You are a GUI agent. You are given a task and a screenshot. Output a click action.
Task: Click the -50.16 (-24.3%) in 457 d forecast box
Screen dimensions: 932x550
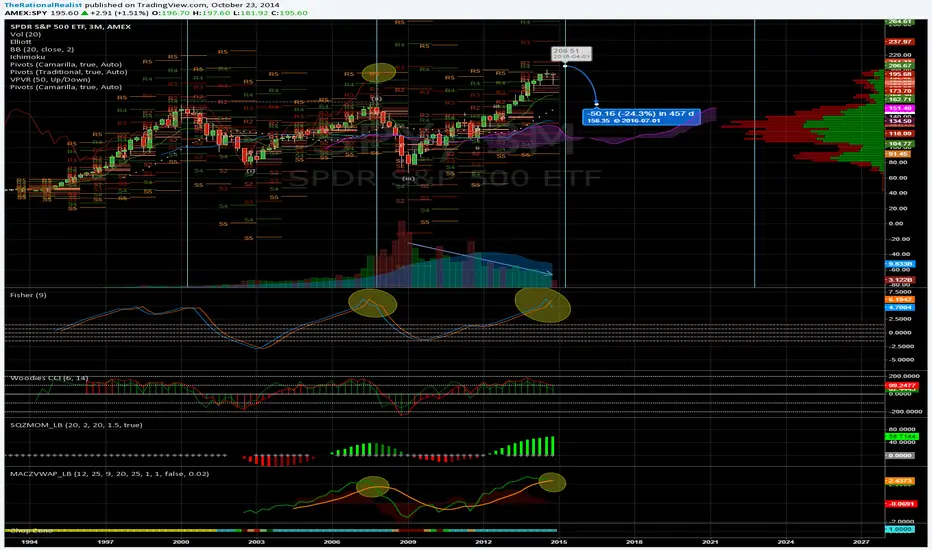[x=641, y=117]
